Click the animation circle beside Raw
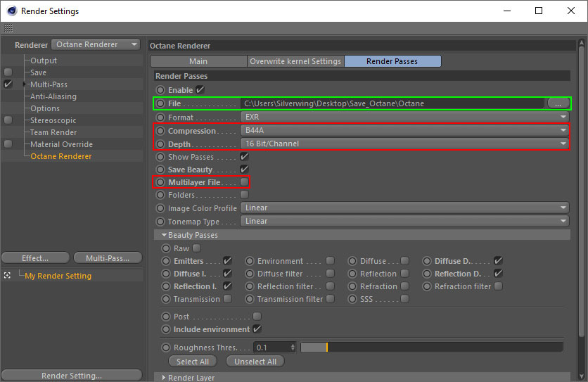This screenshot has height=382, width=588. point(166,248)
